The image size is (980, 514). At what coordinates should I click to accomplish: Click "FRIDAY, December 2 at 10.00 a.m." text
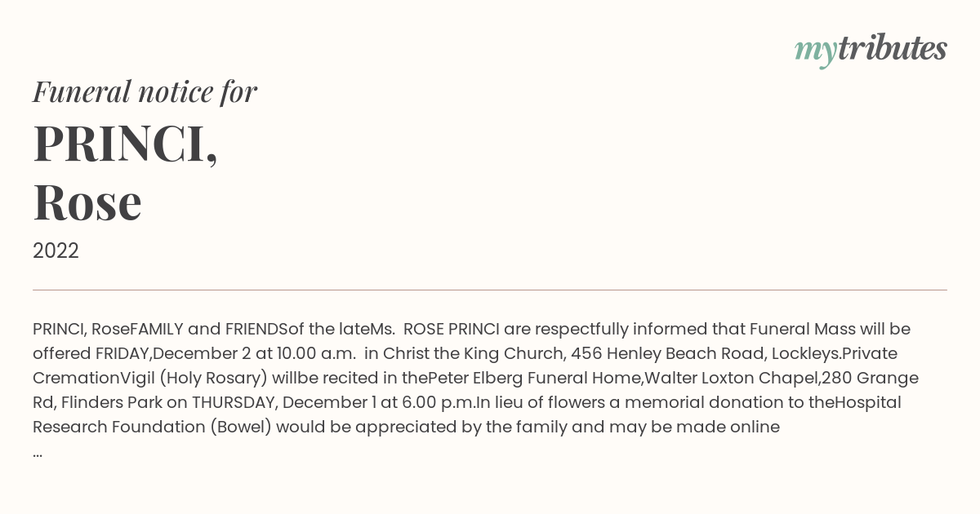click(225, 354)
